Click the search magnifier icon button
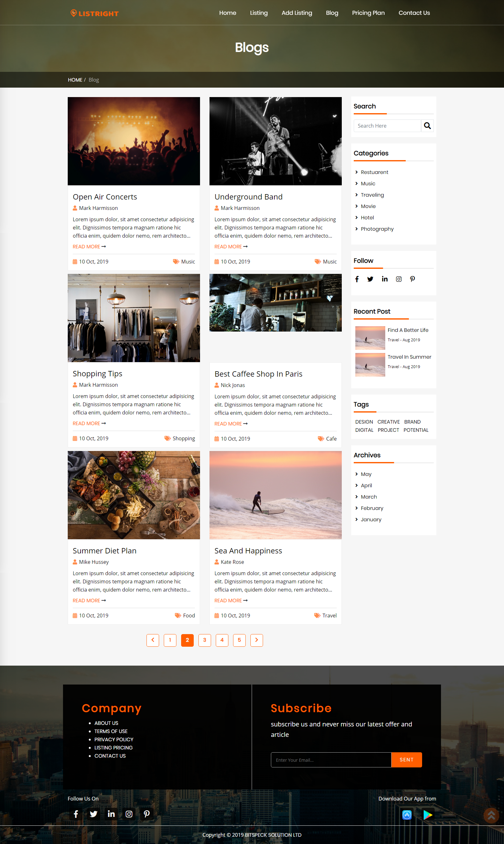 (x=427, y=126)
